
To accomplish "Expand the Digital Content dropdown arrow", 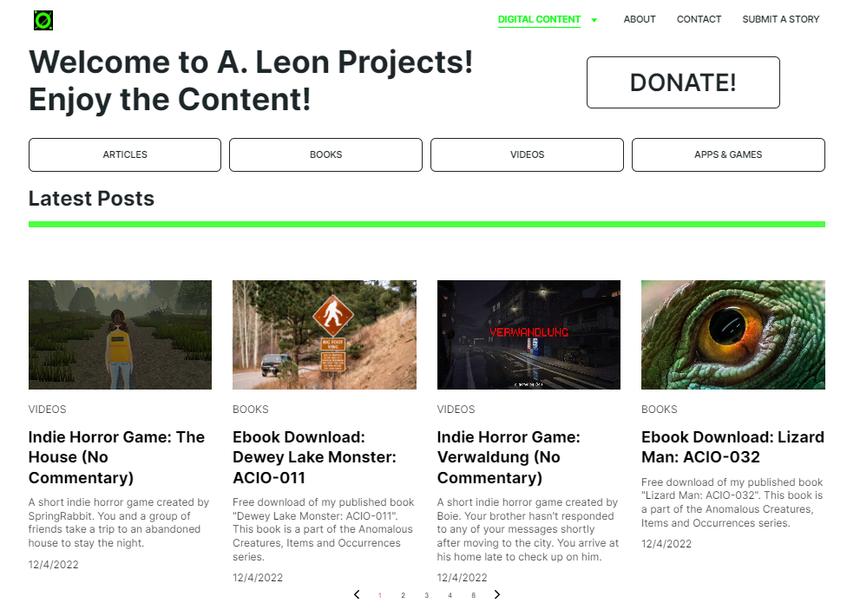I will [594, 21].
